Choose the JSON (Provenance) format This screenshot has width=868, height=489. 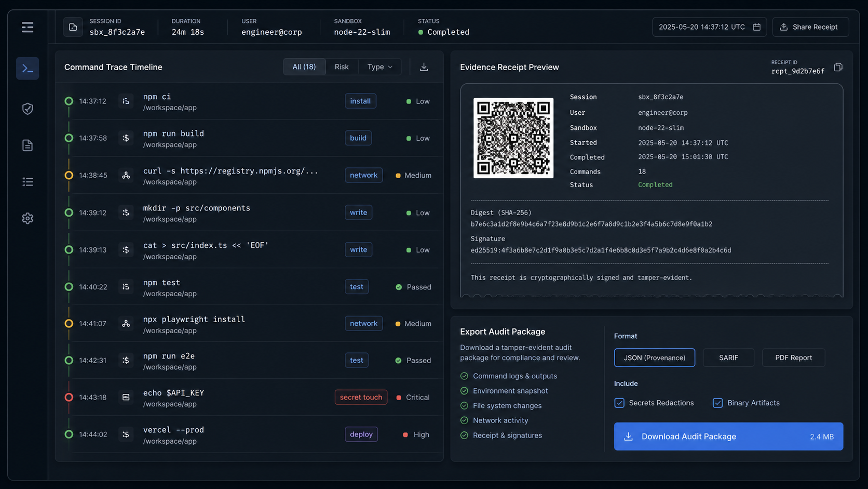point(654,358)
